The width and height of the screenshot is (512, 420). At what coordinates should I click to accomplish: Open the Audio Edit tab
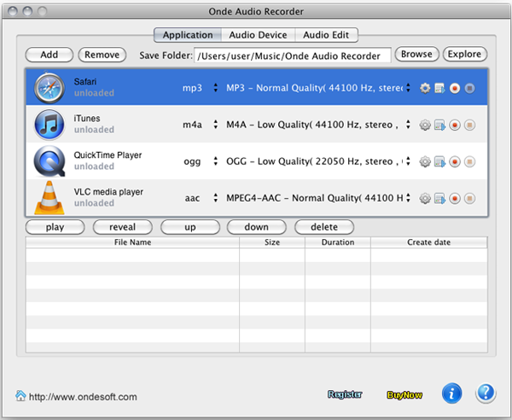point(326,35)
